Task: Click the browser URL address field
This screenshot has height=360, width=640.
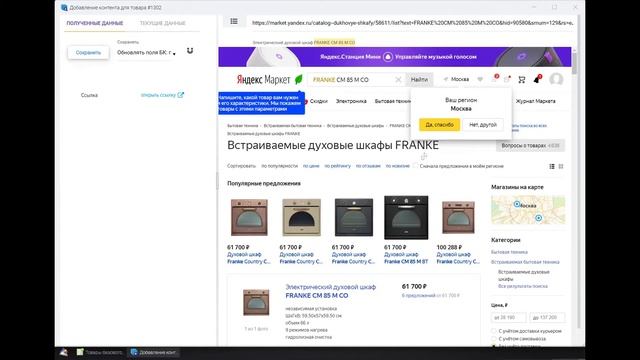Action: (x=412, y=23)
